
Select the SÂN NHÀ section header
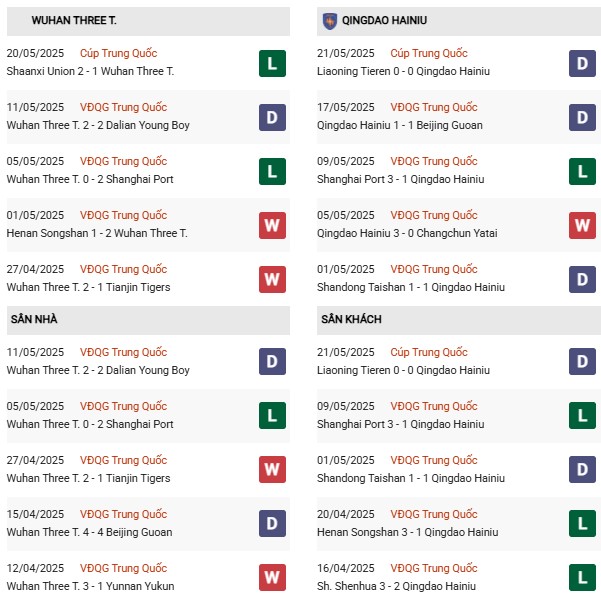pos(148,320)
